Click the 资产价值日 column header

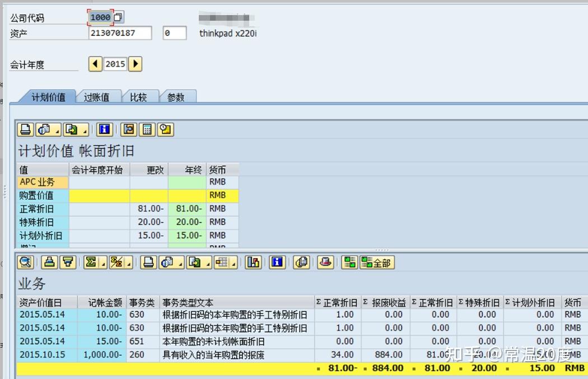[47, 302]
